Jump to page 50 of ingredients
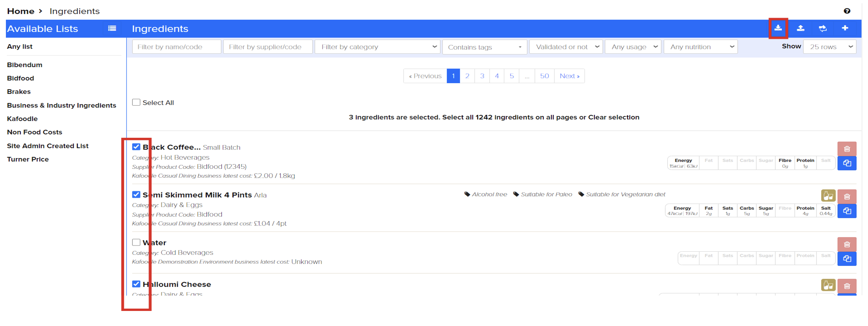868x326 pixels. point(544,76)
